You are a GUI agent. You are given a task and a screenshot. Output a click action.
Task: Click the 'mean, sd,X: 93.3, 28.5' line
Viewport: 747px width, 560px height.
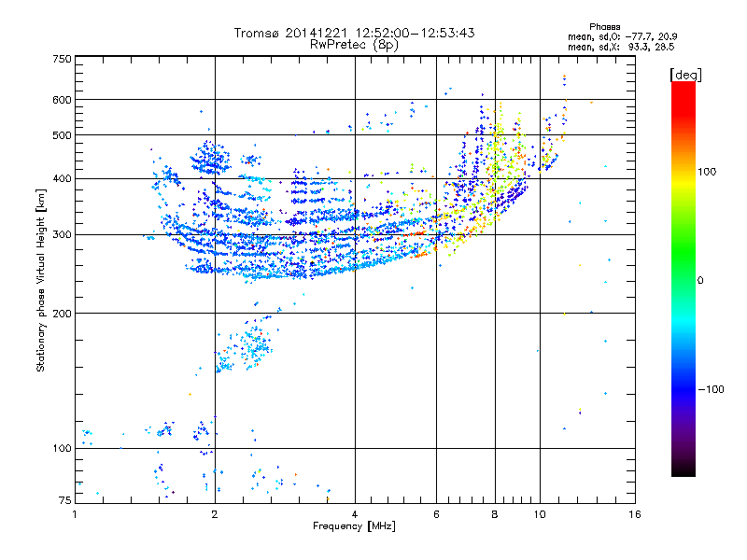621,47
